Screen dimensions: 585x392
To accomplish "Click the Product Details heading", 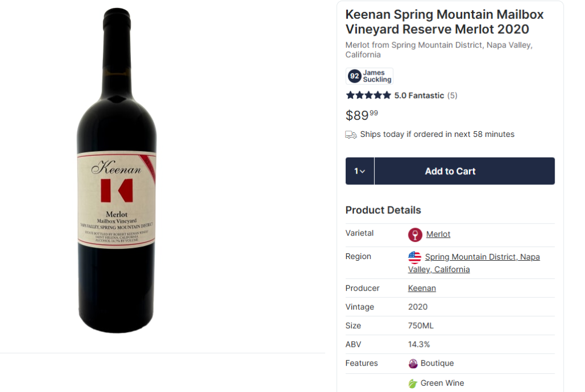I will click(383, 210).
